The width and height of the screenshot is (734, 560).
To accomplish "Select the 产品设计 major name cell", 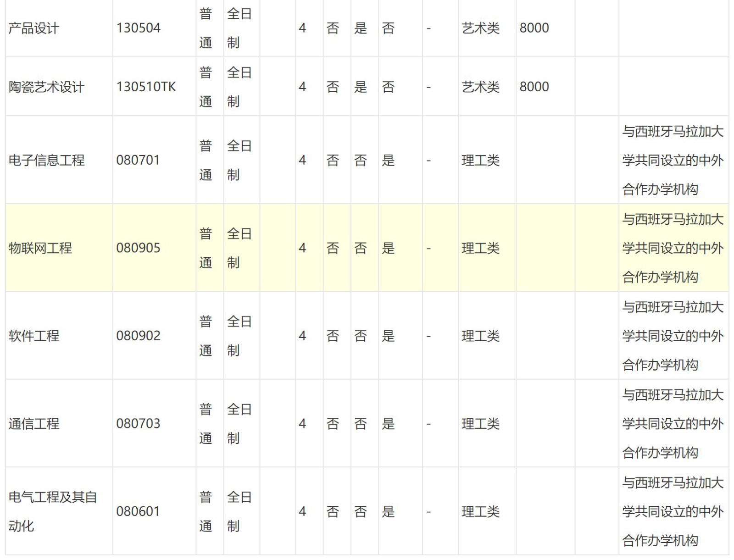I will 59,28.
